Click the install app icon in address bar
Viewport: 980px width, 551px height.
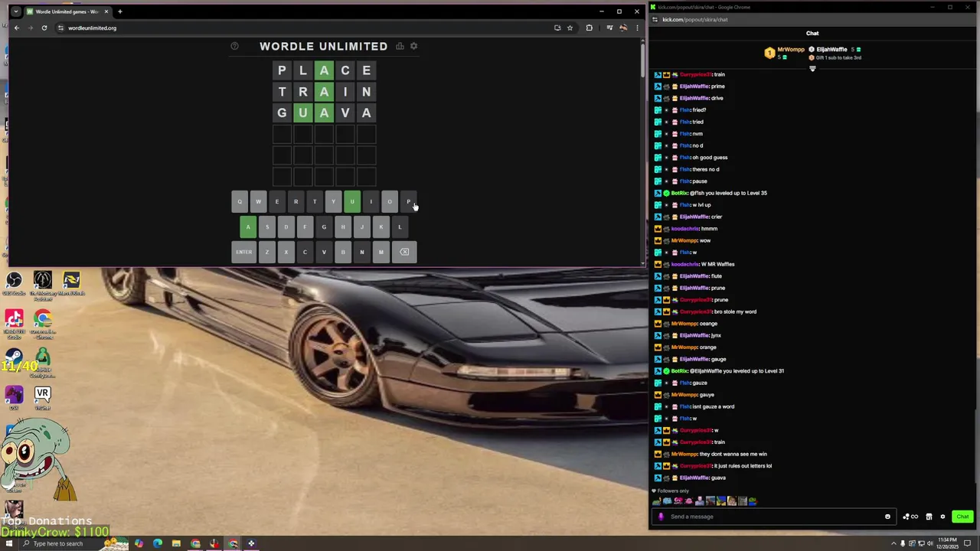[557, 28]
